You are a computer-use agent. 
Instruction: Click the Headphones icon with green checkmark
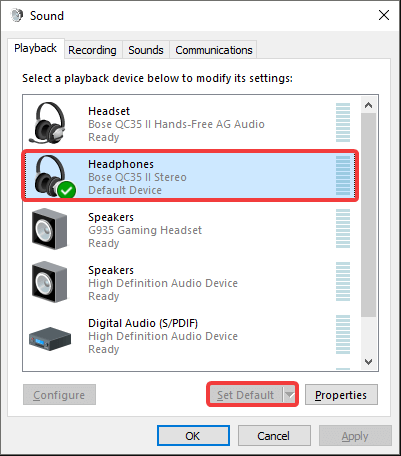[x=54, y=176]
